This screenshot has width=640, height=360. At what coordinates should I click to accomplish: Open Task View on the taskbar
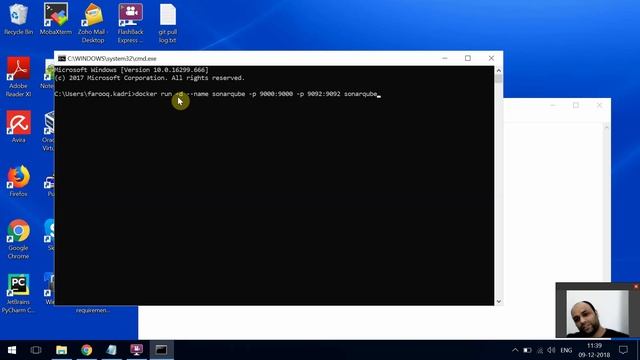[36, 350]
